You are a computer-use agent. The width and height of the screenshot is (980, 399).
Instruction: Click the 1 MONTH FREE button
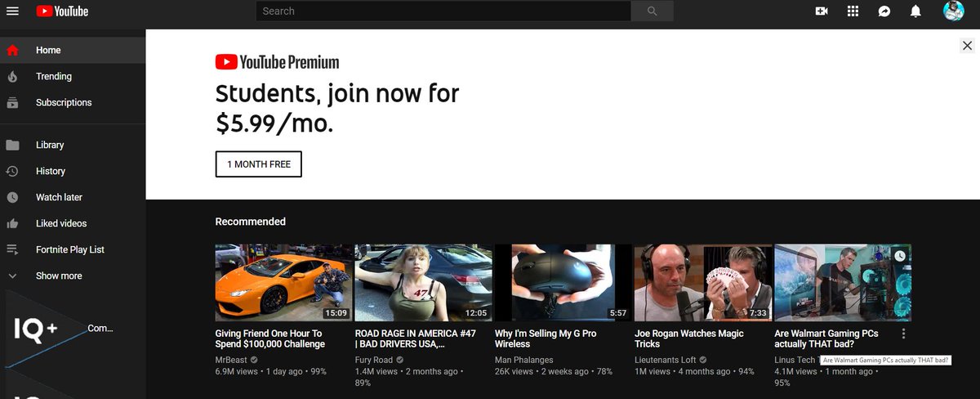pyautogui.click(x=259, y=164)
